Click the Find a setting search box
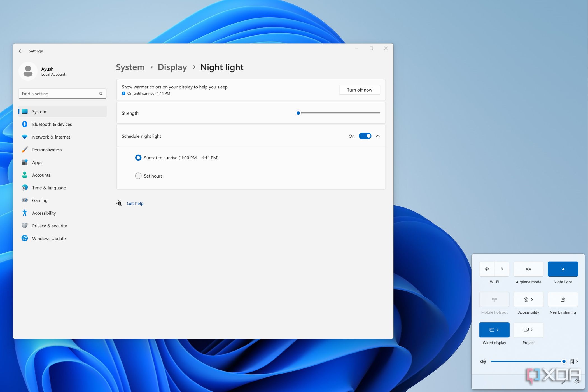Image resolution: width=588 pixels, height=392 pixels. (x=59, y=94)
